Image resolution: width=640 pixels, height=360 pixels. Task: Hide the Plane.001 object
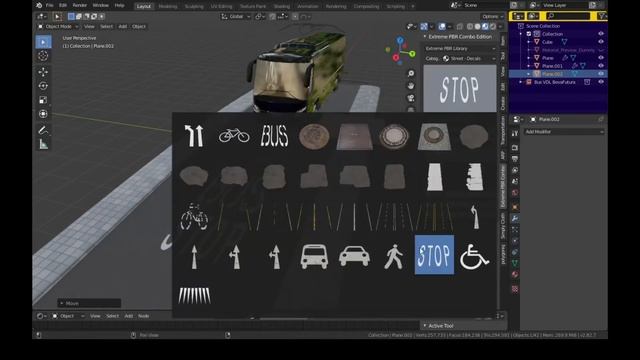click(x=601, y=66)
